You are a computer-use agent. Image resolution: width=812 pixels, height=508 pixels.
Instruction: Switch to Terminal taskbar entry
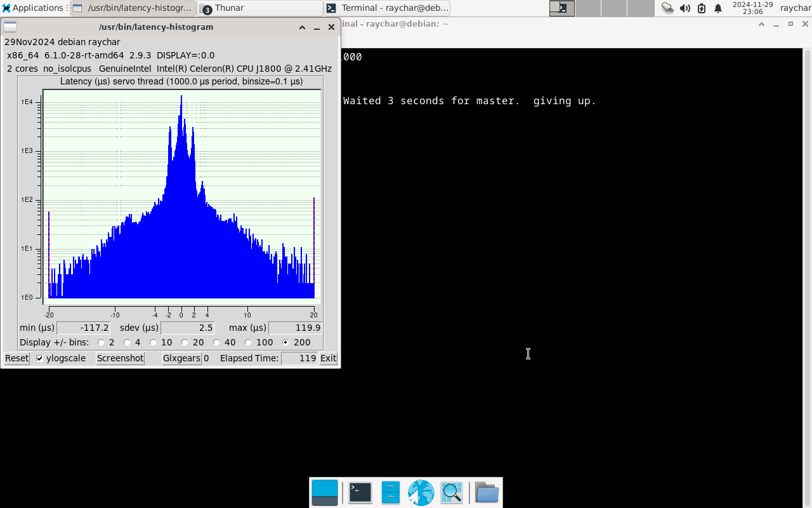(387, 8)
